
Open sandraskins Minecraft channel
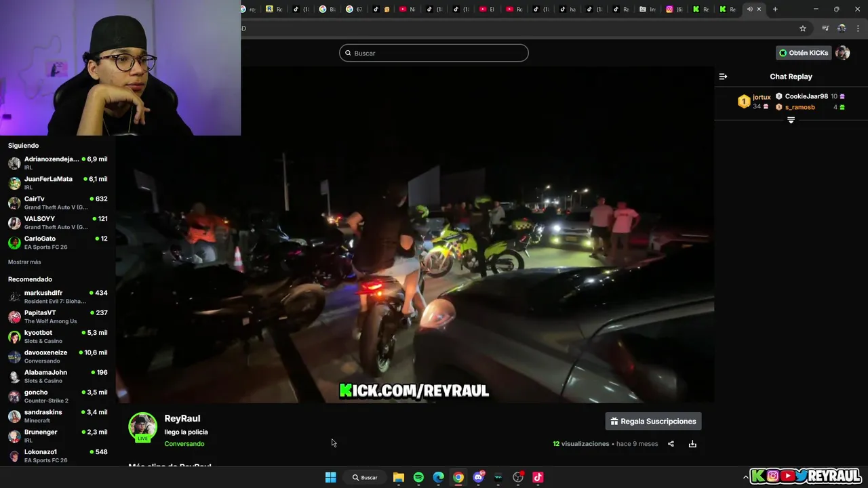pyautogui.click(x=58, y=416)
